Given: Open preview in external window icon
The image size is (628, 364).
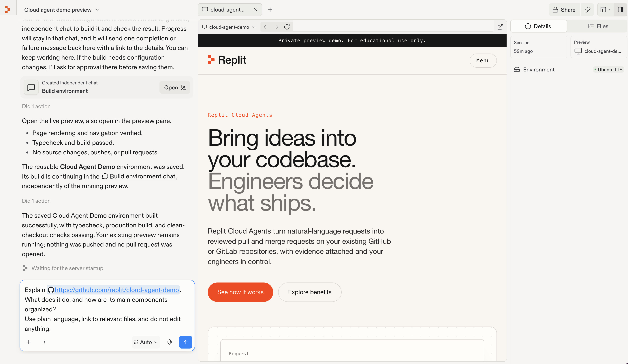Looking at the screenshot, I should (500, 27).
